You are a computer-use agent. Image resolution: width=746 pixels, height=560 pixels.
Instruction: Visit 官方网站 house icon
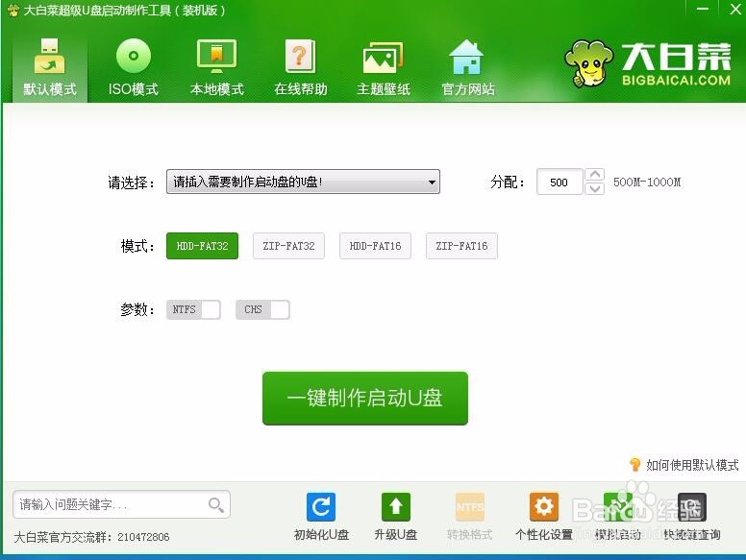point(467,67)
